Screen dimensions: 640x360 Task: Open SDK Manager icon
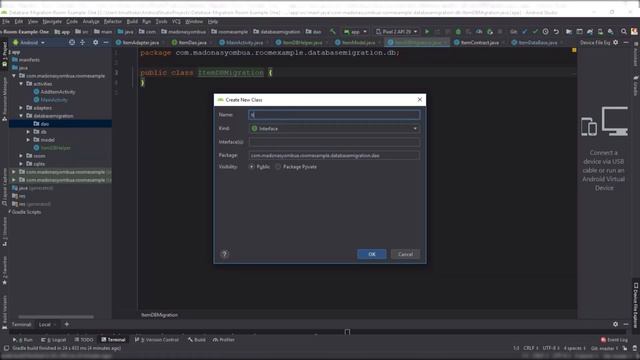point(611,31)
